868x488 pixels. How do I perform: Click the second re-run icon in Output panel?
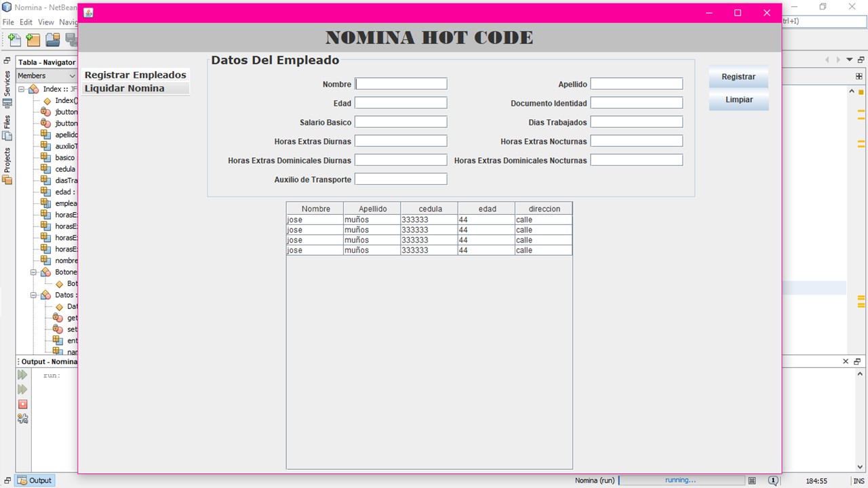click(x=22, y=389)
